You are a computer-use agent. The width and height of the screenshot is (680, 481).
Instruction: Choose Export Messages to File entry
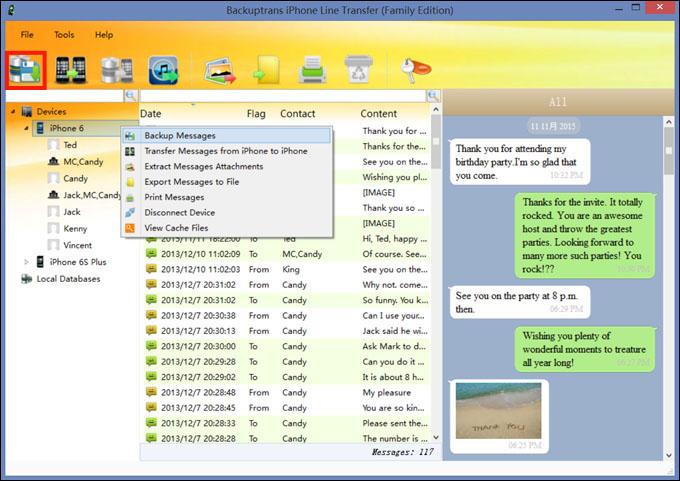226,182
